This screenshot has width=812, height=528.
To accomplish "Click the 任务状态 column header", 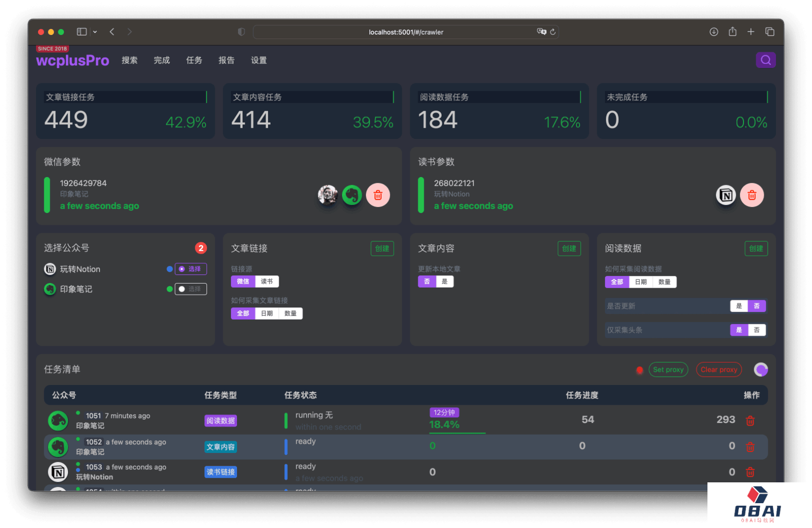I will click(300, 395).
